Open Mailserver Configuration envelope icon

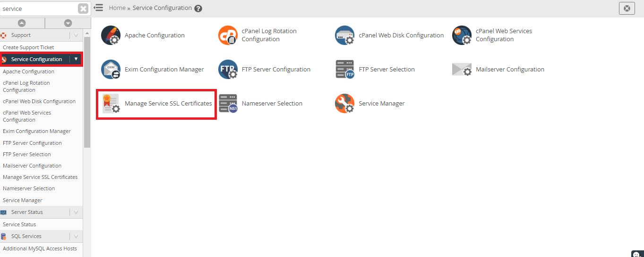click(x=462, y=70)
